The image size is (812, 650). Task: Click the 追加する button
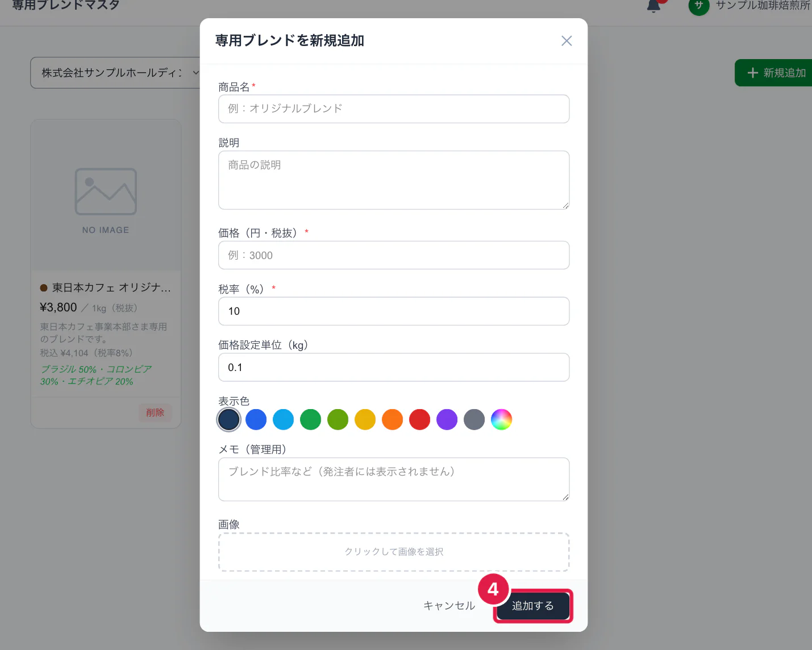tap(533, 606)
